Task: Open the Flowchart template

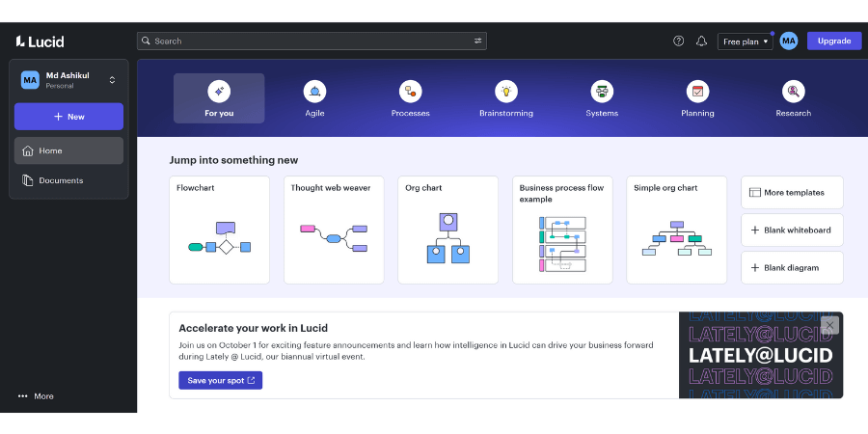Action: (x=219, y=230)
